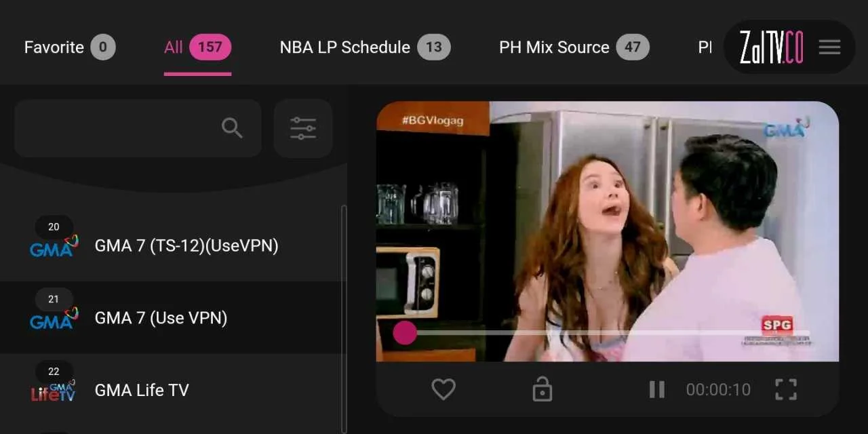Click the video progress slider knob
This screenshot has height=434, width=868.
click(405, 333)
